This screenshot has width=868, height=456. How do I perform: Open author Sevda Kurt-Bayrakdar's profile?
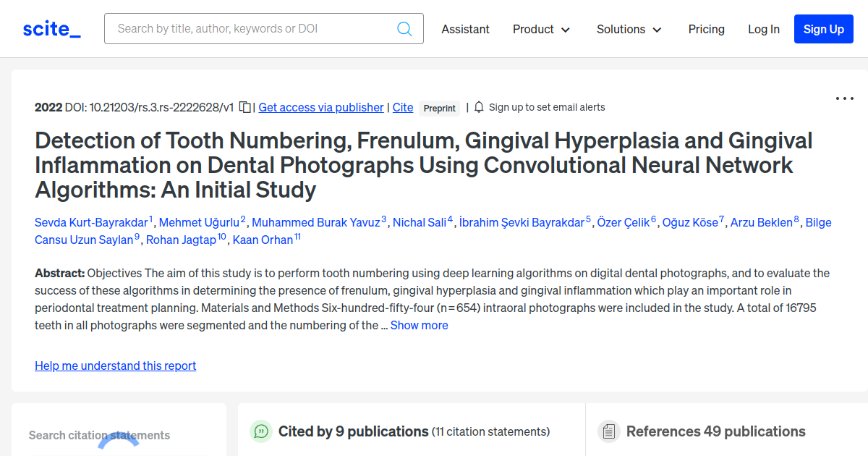point(91,222)
